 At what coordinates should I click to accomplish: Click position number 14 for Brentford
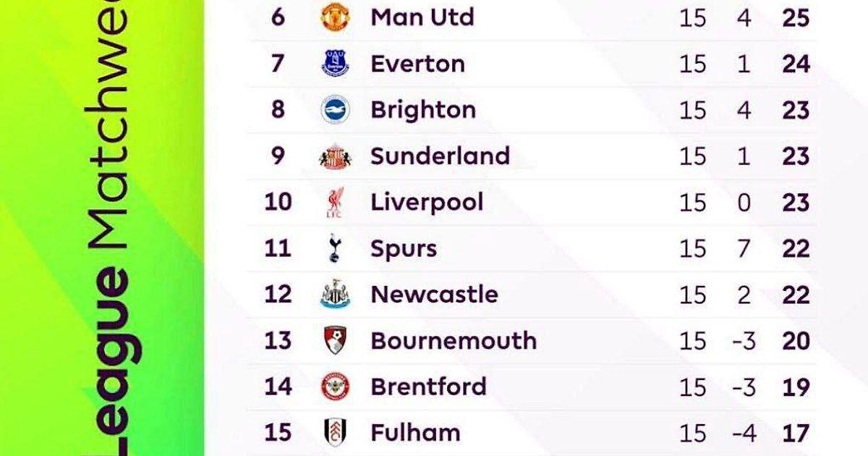click(278, 387)
